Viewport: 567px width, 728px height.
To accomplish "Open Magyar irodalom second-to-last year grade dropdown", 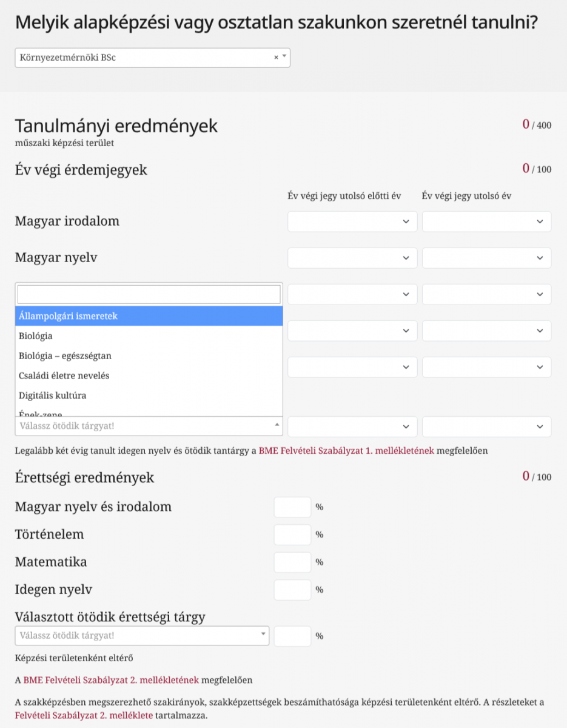I will 352,221.
